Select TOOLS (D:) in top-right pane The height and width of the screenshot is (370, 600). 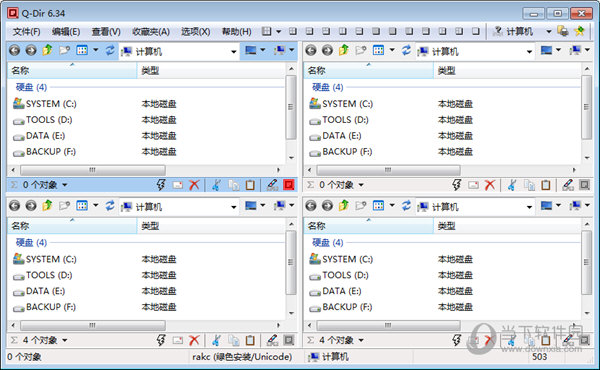pos(339,120)
